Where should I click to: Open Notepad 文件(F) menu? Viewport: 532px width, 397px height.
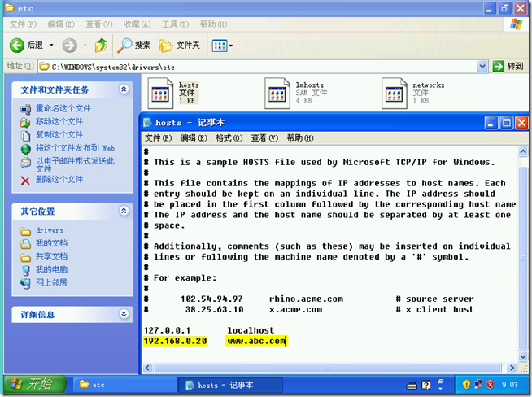[x=159, y=138]
